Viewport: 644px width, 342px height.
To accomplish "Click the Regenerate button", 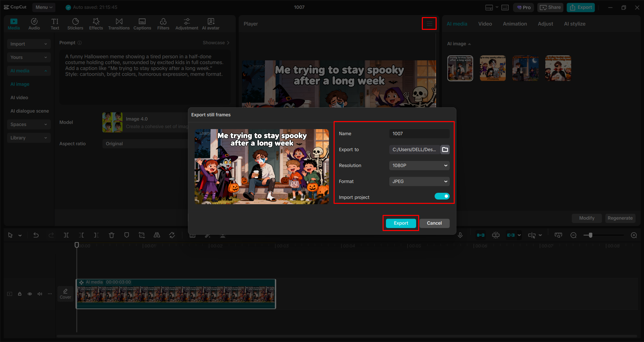I will pyautogui.click(x=620, y=218).
